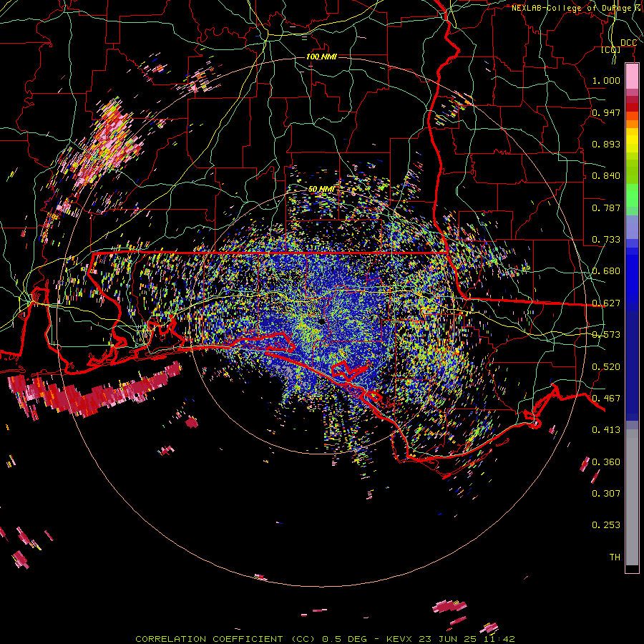Screen dimensions: 644x644
Task: Click the TH threshold label
Action: pos(615,557)
